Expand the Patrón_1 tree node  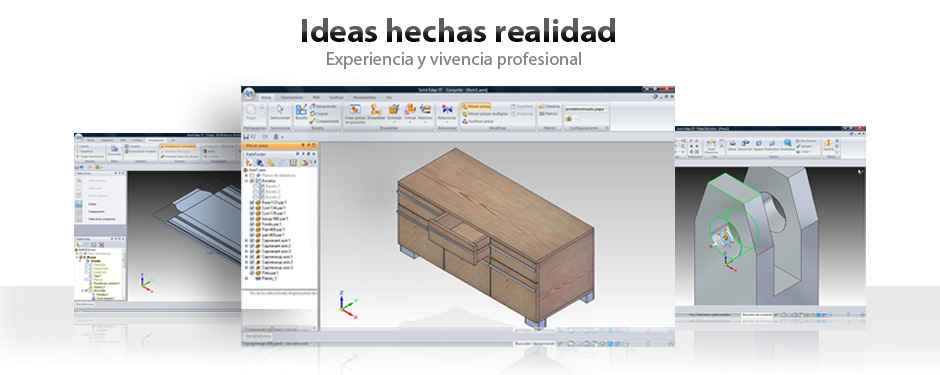tap(246, 279)
